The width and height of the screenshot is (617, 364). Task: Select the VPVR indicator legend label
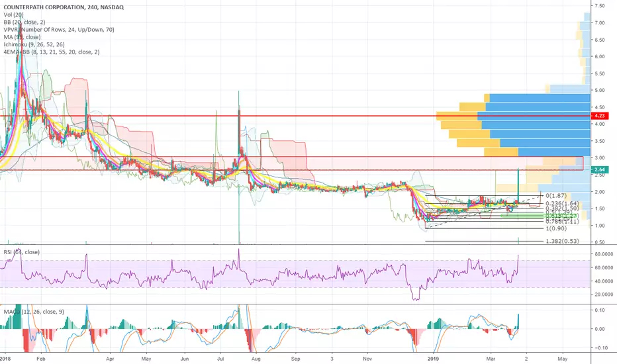[59, 30]
